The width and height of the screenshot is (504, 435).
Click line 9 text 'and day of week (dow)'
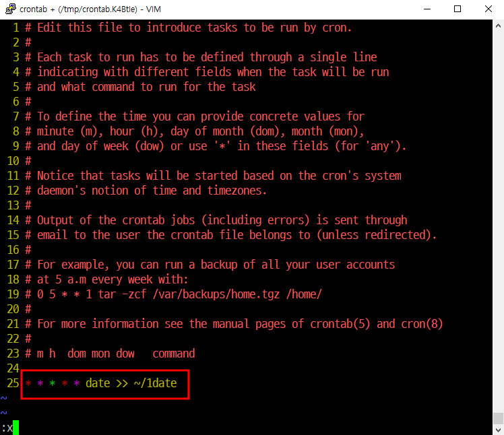(x=100, y=146)
